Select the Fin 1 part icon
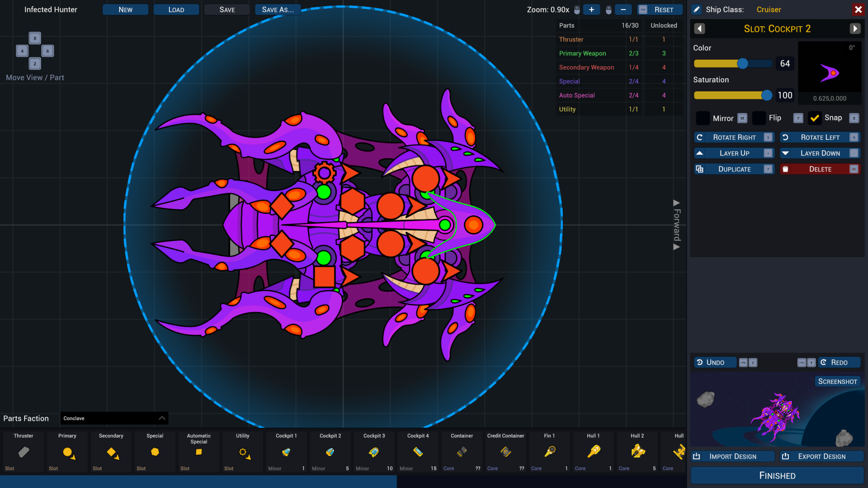The image size is (868, 488). point(549,452)
